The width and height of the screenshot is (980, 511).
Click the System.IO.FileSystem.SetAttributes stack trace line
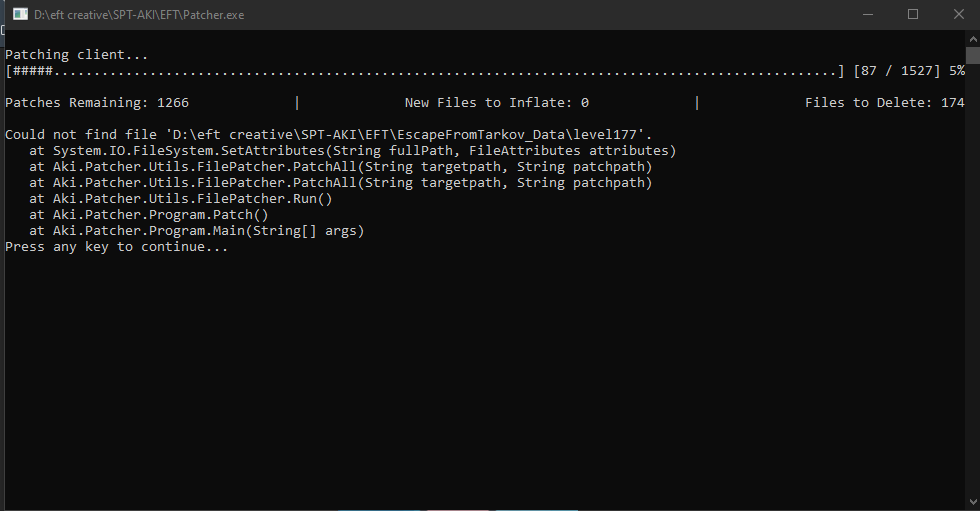(352, 151)
